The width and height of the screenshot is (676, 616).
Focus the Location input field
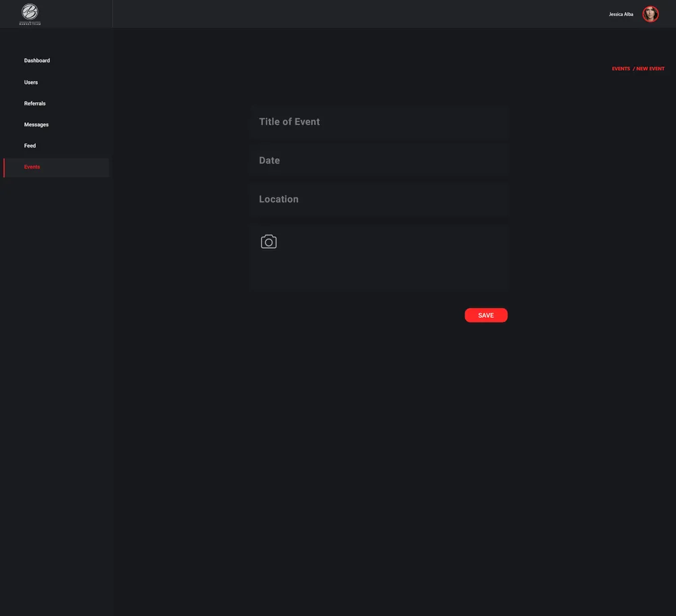[379, 199]
